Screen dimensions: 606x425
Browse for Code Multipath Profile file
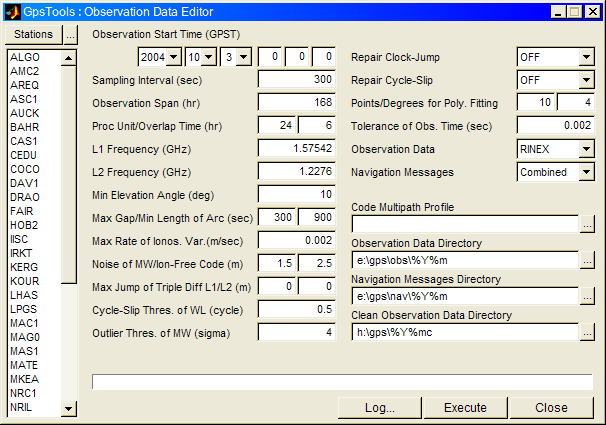587,224
